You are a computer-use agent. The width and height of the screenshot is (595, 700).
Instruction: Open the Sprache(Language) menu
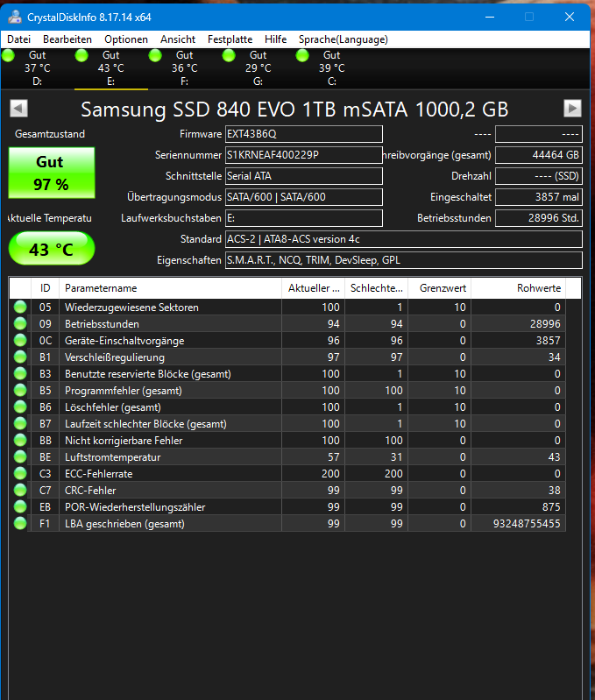coord(344,39)
